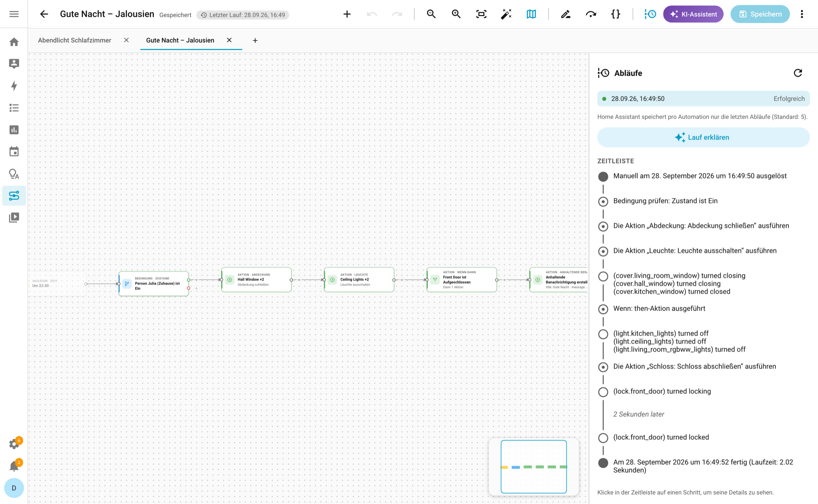The height and width of the screenshot is (504, 818).
Task: Zoom in on the canvas
Action: (x=456, y=14)
